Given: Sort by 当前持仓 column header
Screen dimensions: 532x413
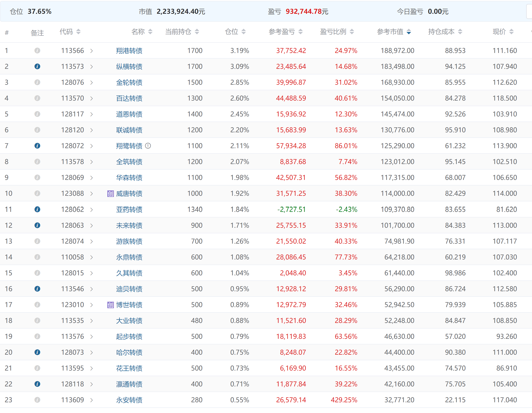Looking at the screenshot, I should coord(197,32).
